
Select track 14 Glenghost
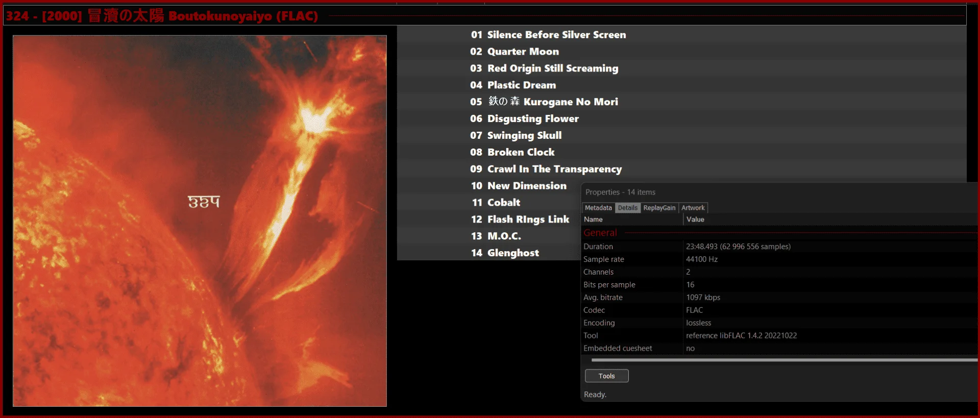tap(489, 253)
